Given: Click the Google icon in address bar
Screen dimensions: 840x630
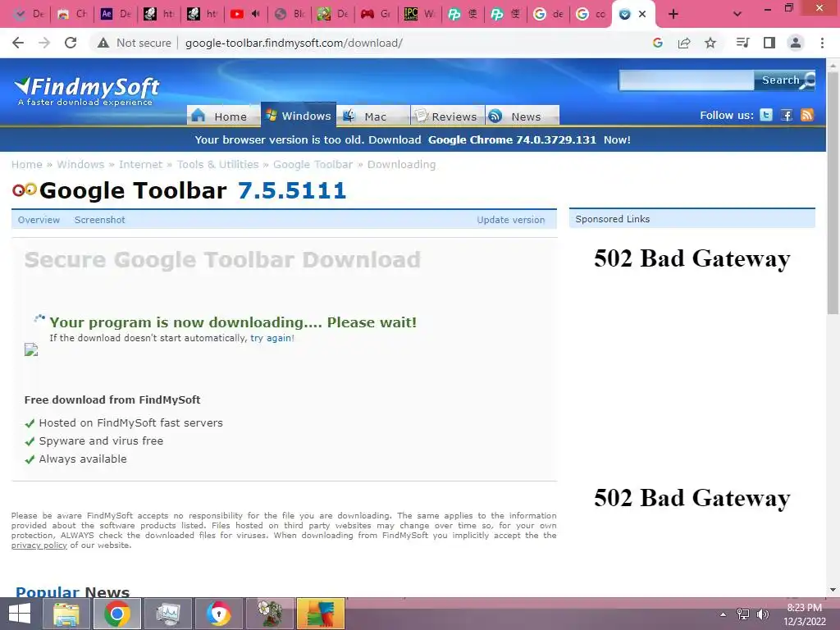Looking at the screenshot, I should click(x=658, y=43).
